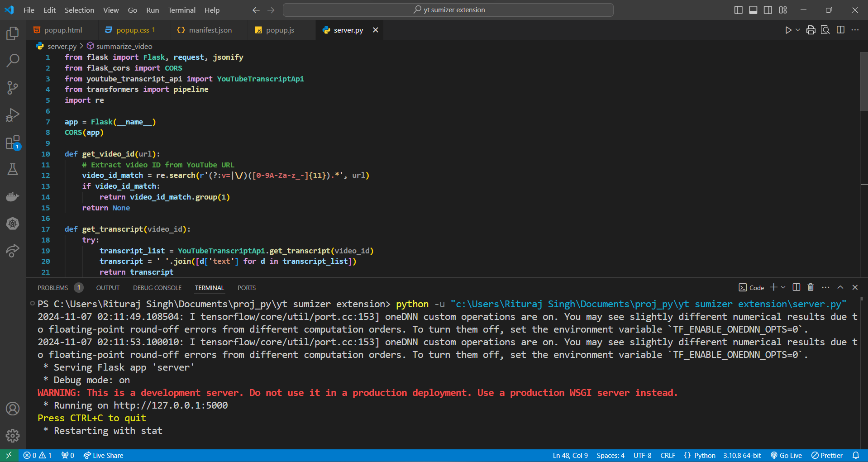The height and width of the screenshot is (462, 868).
Task: Open the Kubernetes helm wheel view
Action: 13,224
